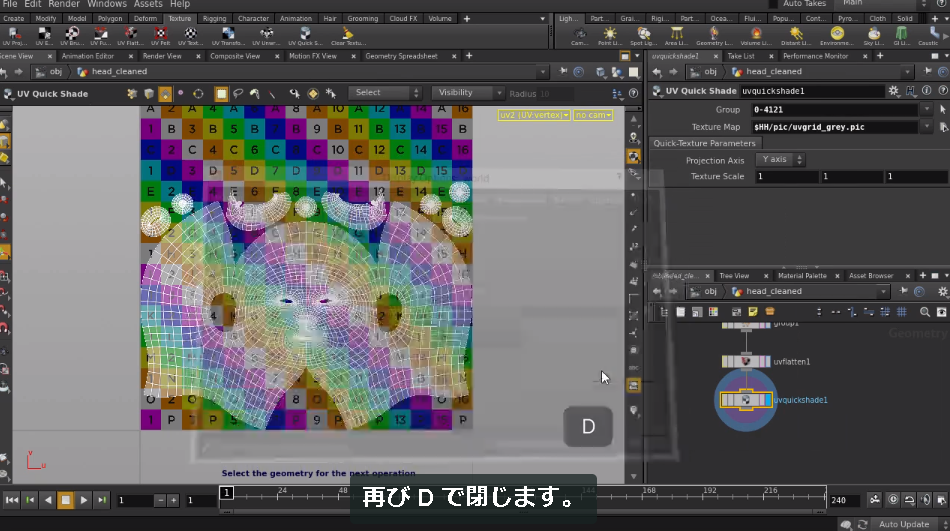Expand Texture Map field dropdown arrow
The width and height of the screenshot is (950, 531).
[x=926, y=127]
